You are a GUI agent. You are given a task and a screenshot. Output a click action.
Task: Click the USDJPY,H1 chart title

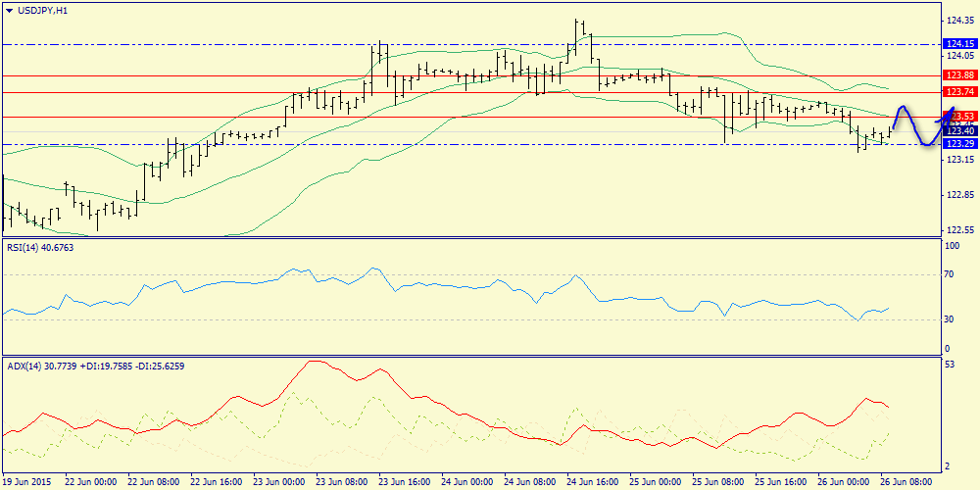[43, 10]
